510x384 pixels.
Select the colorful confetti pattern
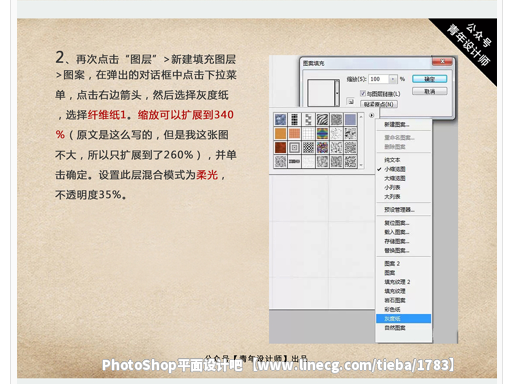point(322,148)
